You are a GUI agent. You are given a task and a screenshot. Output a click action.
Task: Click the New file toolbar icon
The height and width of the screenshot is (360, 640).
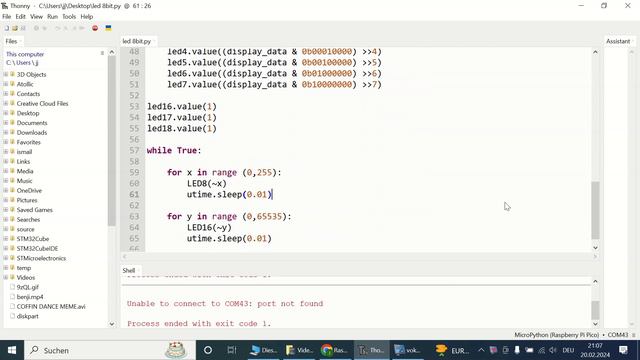7,28
